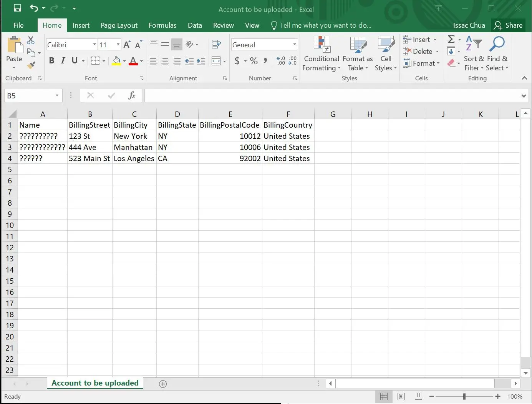Screen dimensions: 532x404
Task: Switch to the Formulas tab
Action: pyautogui.click(x=162, y=25)
